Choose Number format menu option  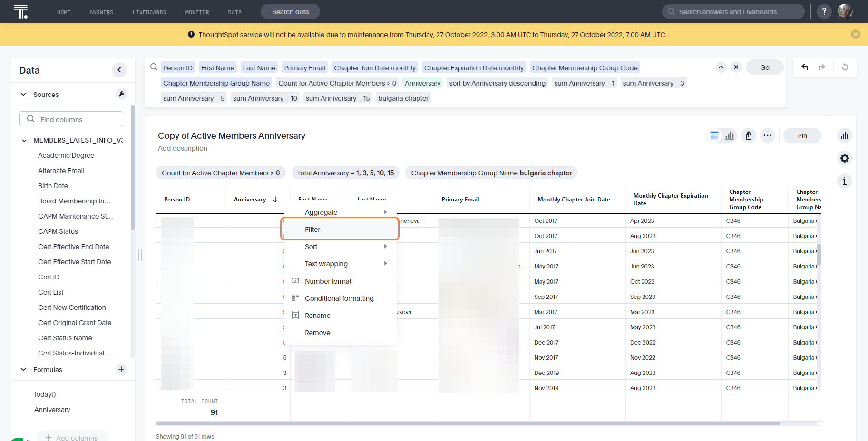click(341, 281)
